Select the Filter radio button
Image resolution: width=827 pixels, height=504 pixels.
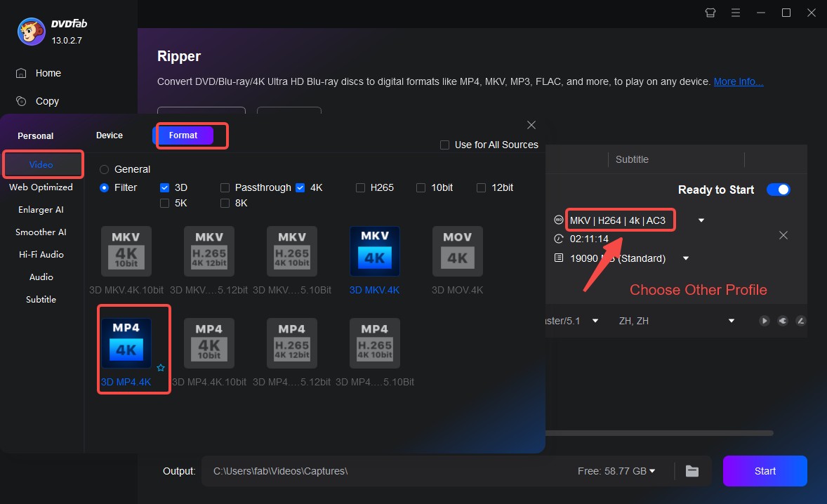(x=105, y=187)
